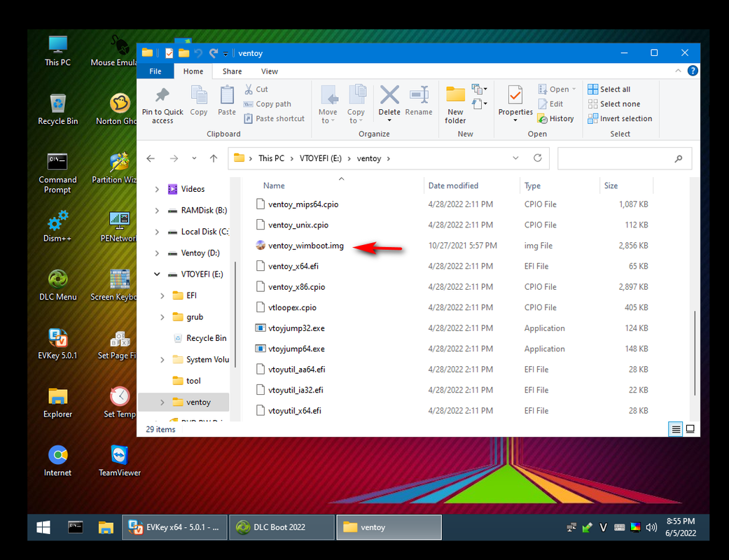Viewport: 729px width, 560px height.
Task: Open the address bar history dropdown
Action: coord(515,158)
